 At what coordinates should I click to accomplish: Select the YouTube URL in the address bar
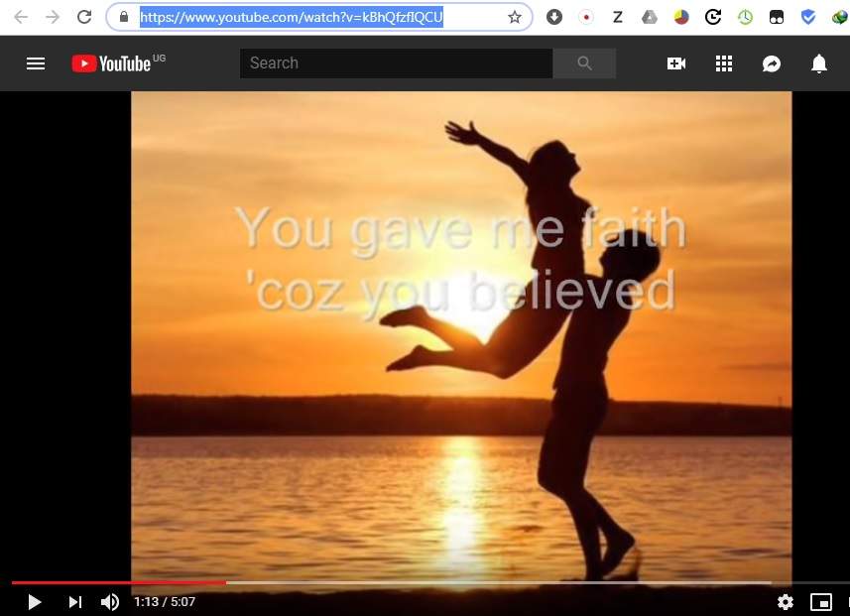[x=292, y=17]
